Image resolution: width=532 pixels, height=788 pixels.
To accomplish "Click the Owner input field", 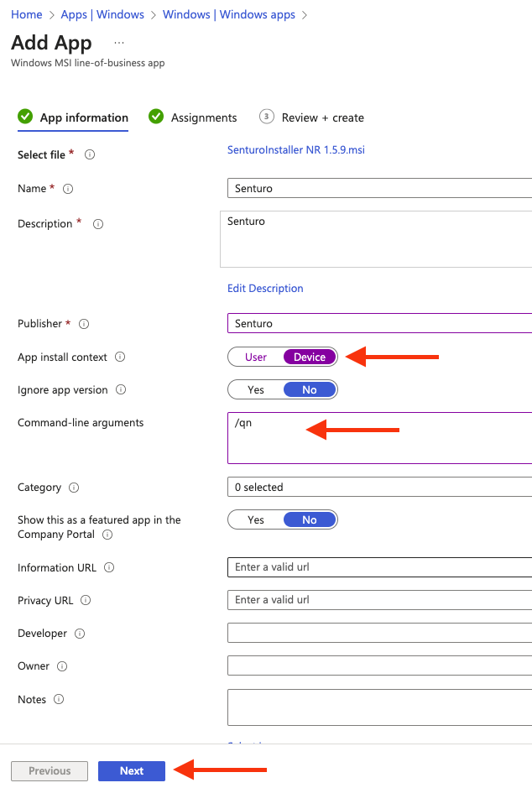I will [x=380, y=665].
